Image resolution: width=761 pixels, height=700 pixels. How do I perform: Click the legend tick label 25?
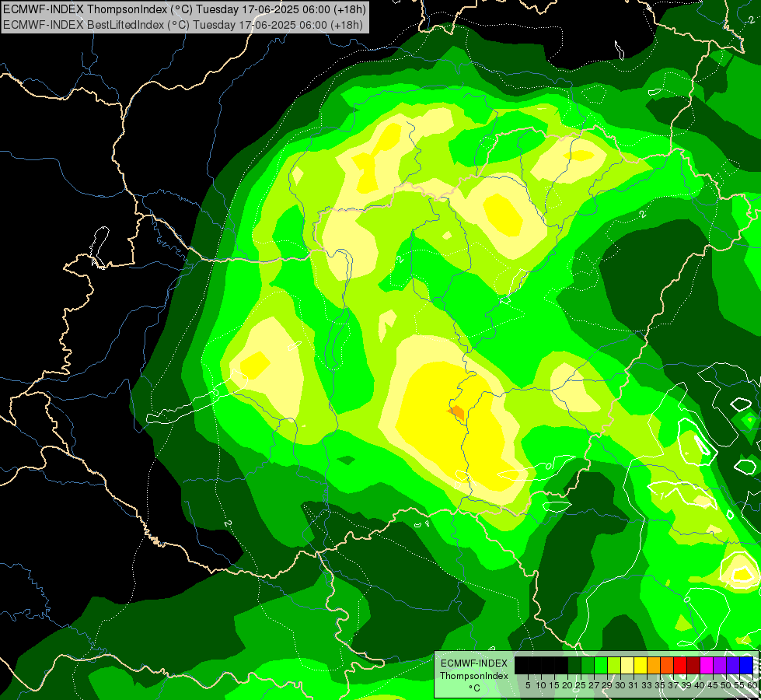pos(581,685)
